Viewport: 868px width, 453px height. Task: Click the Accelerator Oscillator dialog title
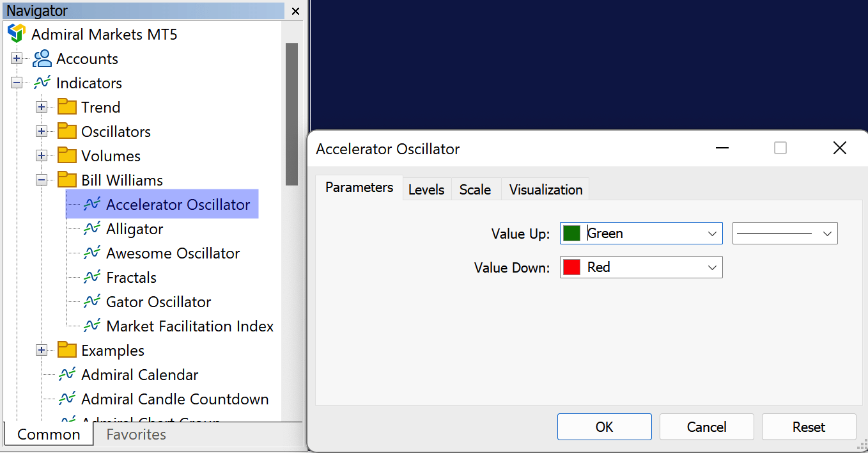pos(388,149)
